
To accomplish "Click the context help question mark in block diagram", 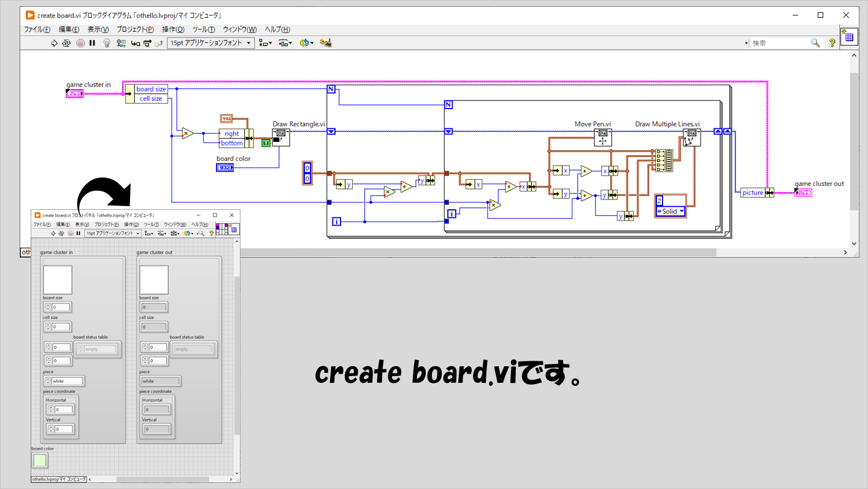I will point(832,43).
